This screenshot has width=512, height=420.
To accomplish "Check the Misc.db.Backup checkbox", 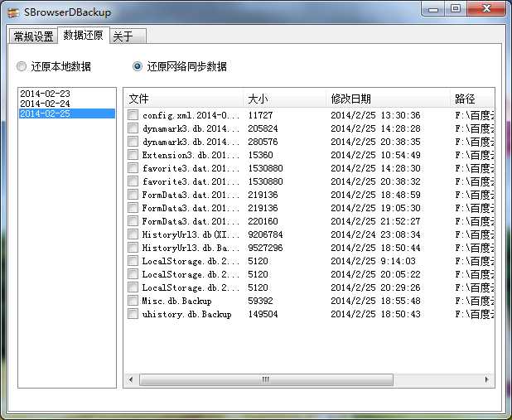I will 133,301.
